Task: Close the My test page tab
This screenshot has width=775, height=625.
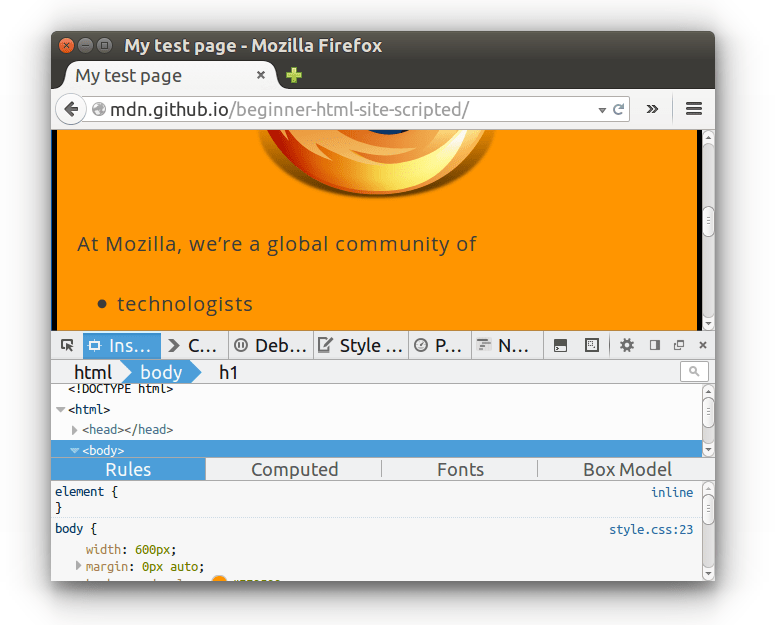Action: pos(260,75)
